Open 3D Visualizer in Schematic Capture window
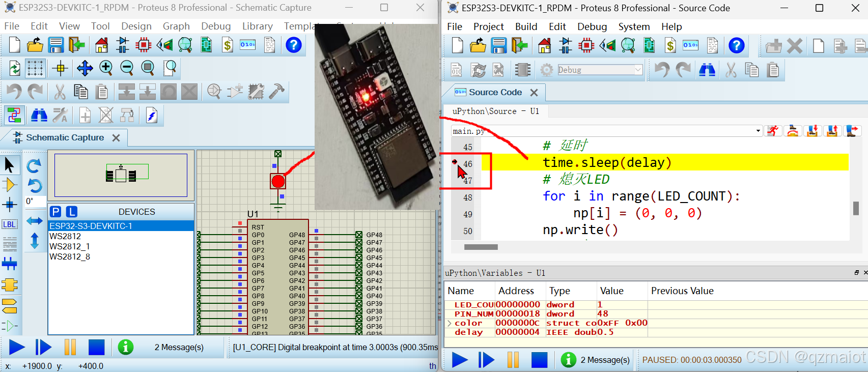This screenshot has width=868, height=372. tap(164, 45)
